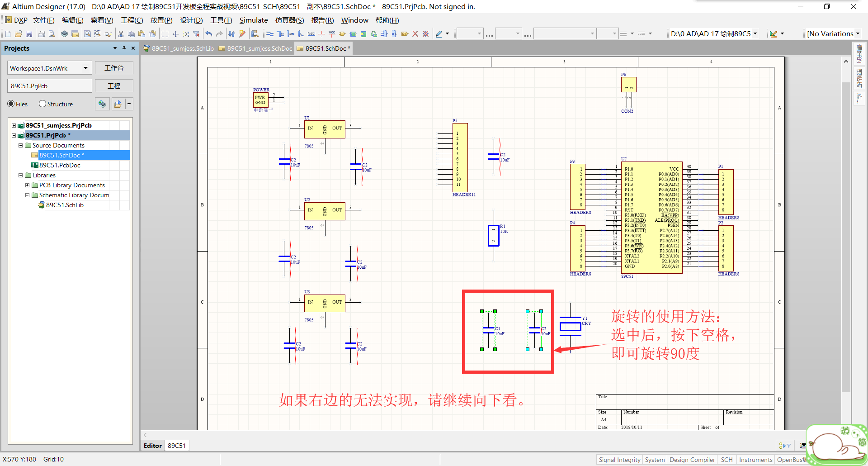Click the 工程 project button in panel
This screenshot has height=466, width=868.
114,86
